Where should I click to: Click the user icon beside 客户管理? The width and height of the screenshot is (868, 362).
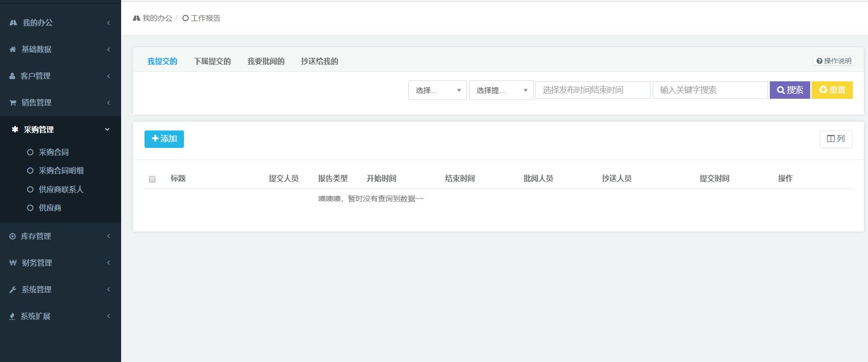coord(12,76)
